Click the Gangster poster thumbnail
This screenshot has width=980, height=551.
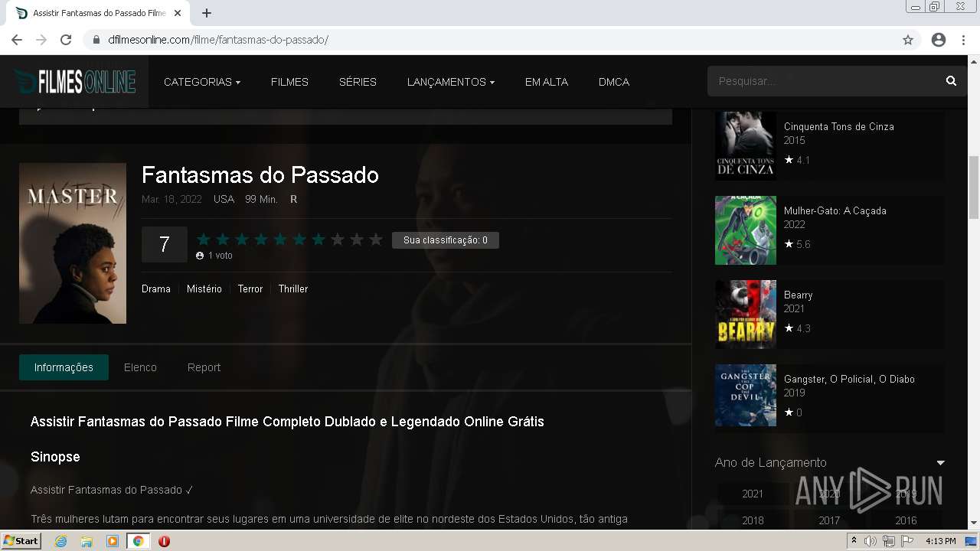click(x=746, y=395)
